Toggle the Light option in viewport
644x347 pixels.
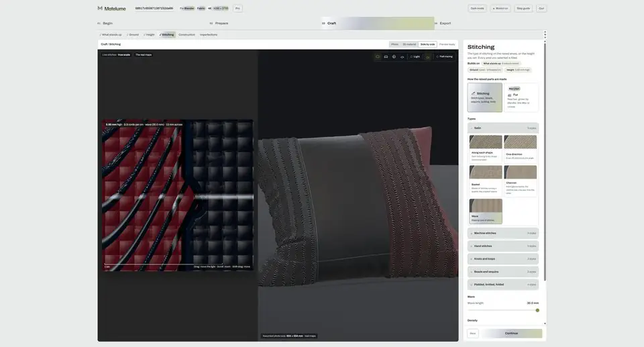pyautogui.click(x=415, y=57)
